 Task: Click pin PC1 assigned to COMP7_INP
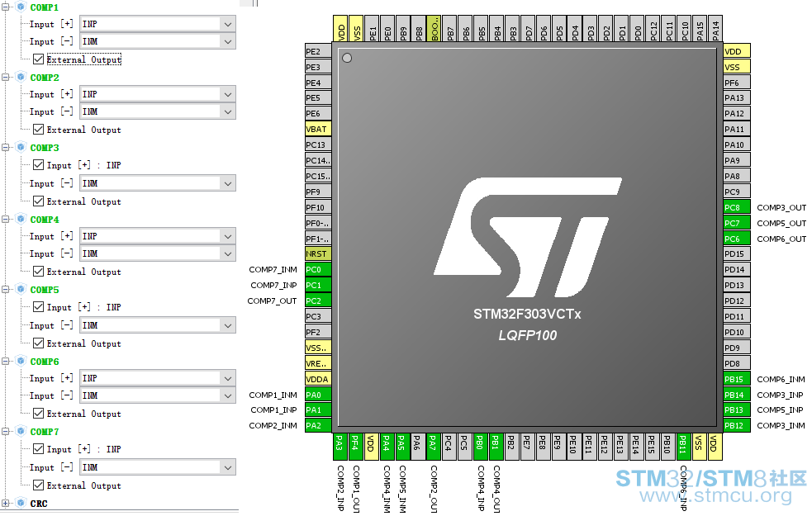click(318, 285)
